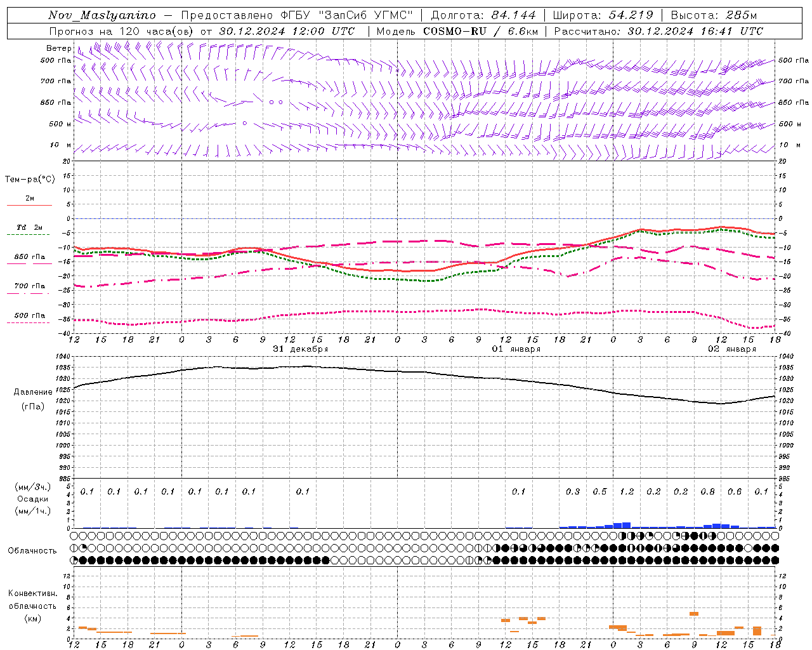This screenshot has height=650, width=812.
Task: Select the elevation text Высота: 285м
Action: [714, 15]
